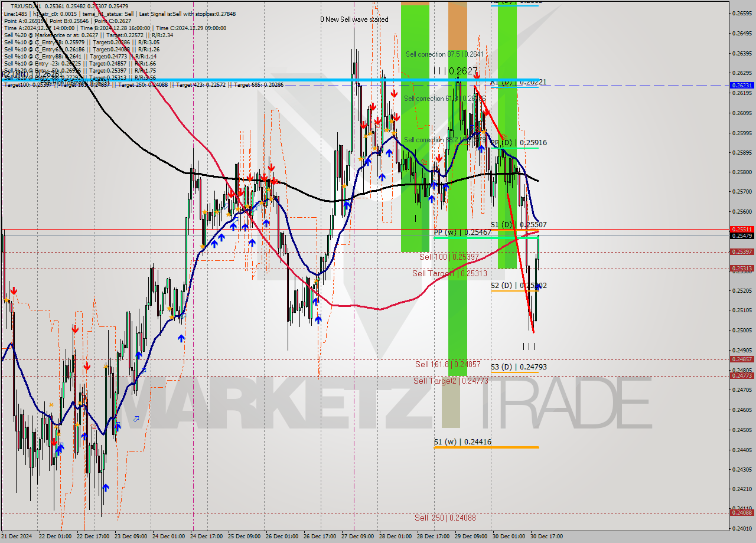The image size is (756, 543).
Task: Click the 0.24857 price axis tag
Action: tap(742, 359)
